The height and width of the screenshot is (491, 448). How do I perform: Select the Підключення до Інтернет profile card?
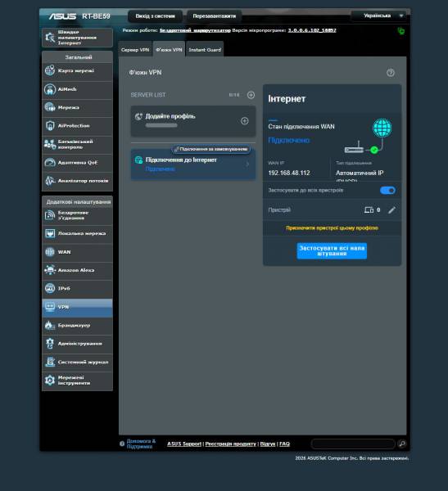193,164
